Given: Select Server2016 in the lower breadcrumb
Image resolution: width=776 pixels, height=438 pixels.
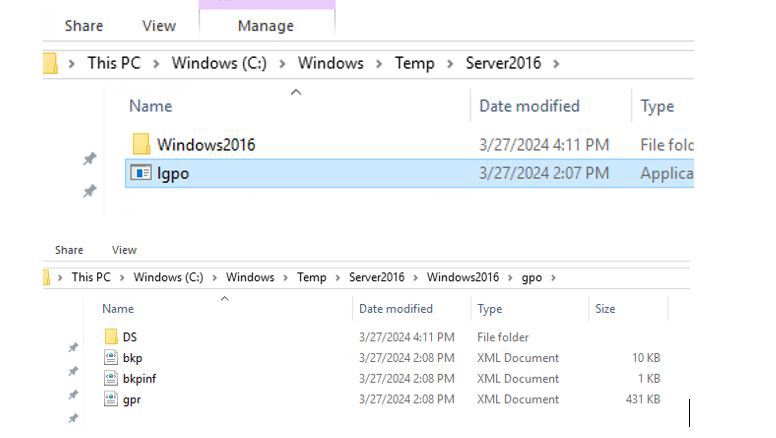Looking at the screenshot, I should tap(377, 277).
